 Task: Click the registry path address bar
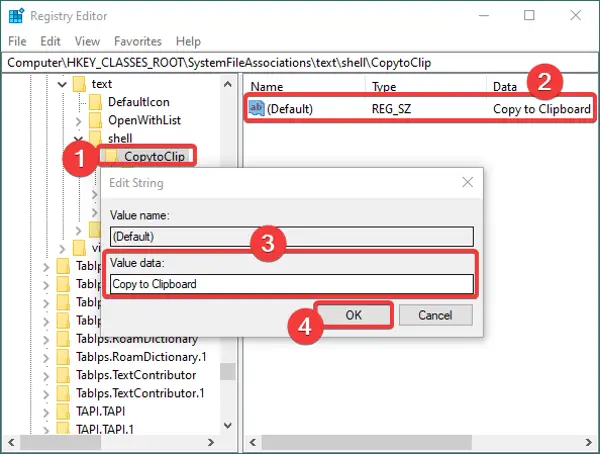click(x=300, y=63)
